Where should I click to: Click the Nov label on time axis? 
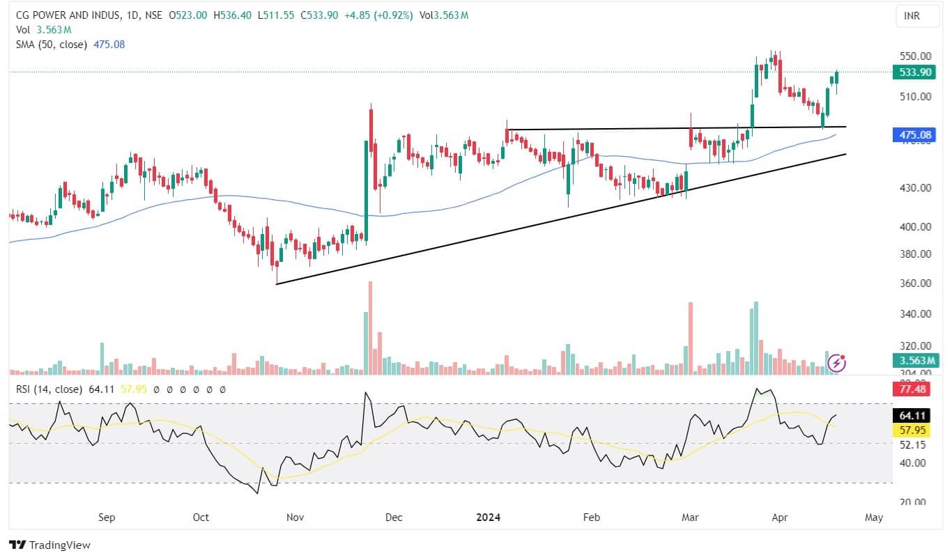(x=295, y=518)
